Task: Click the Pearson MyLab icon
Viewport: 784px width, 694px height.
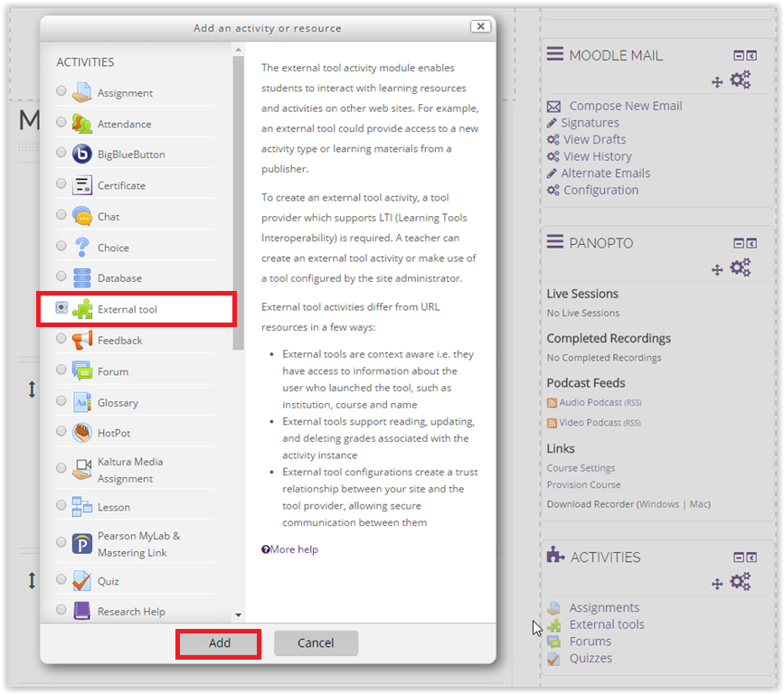Action: point(82,544)
